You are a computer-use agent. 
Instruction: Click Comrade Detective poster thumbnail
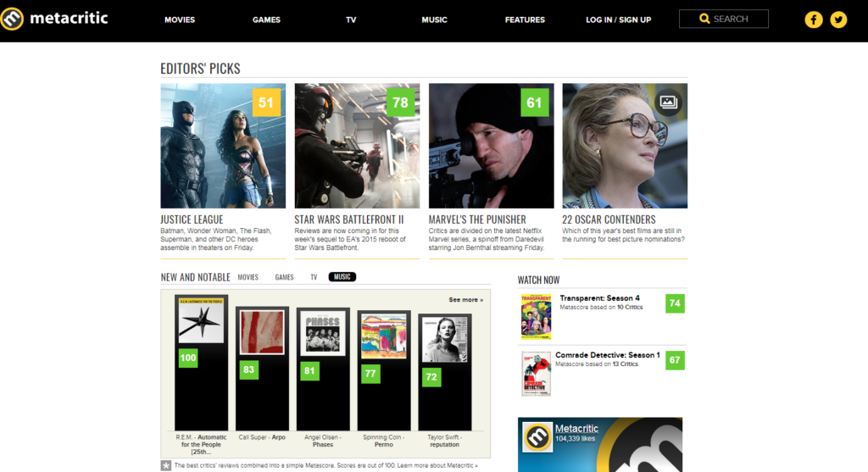(536, 374)
